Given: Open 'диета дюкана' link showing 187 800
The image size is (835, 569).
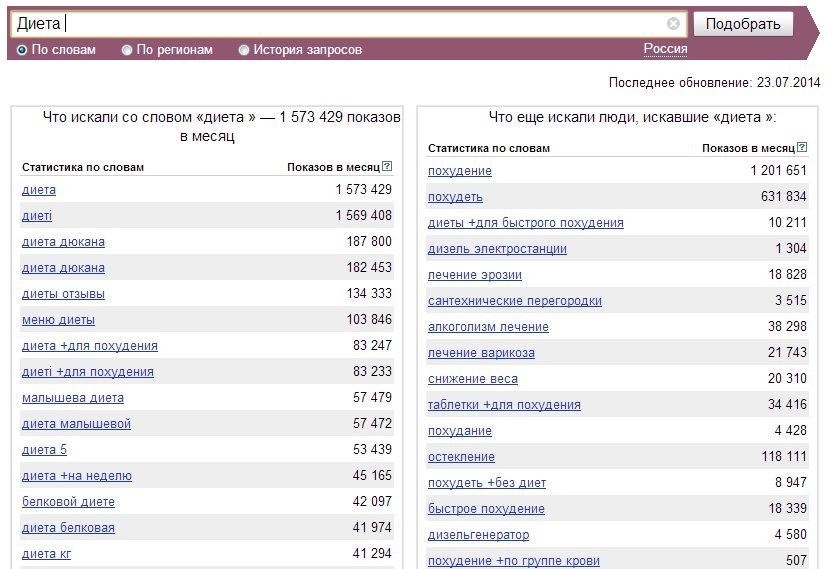Looking at the screenshot, I should coord(63,242).
